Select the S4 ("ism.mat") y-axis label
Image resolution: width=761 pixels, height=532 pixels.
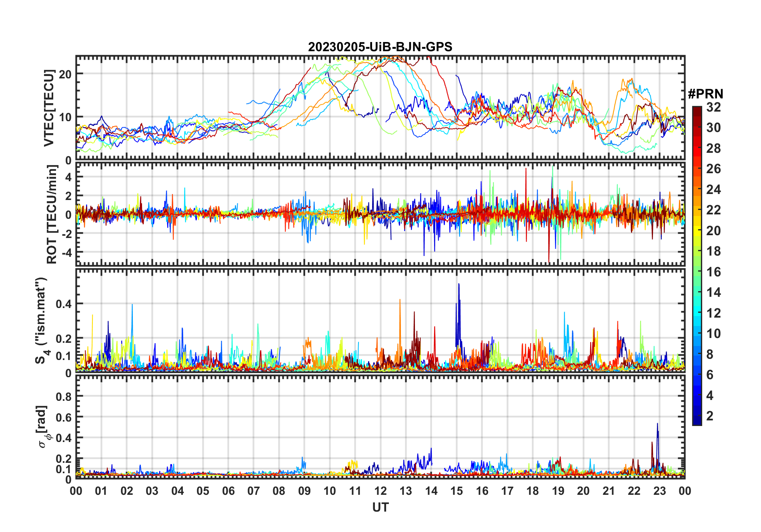click(x=41, y=321)
